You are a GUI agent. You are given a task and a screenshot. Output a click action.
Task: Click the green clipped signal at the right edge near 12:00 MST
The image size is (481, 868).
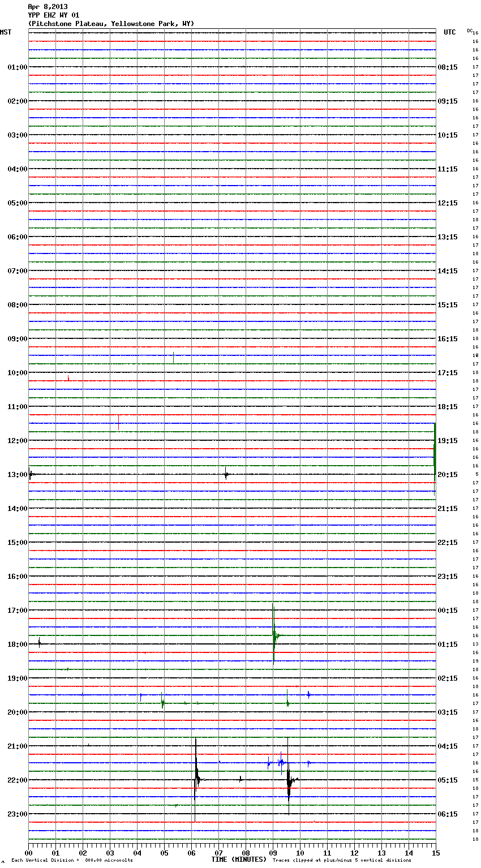click(435, 458)
